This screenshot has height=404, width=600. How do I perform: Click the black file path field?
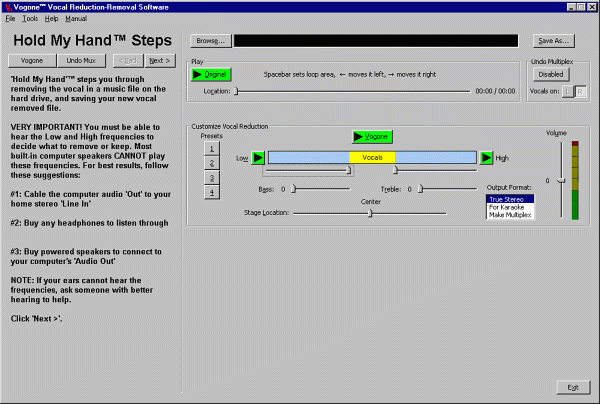(376, 41)
